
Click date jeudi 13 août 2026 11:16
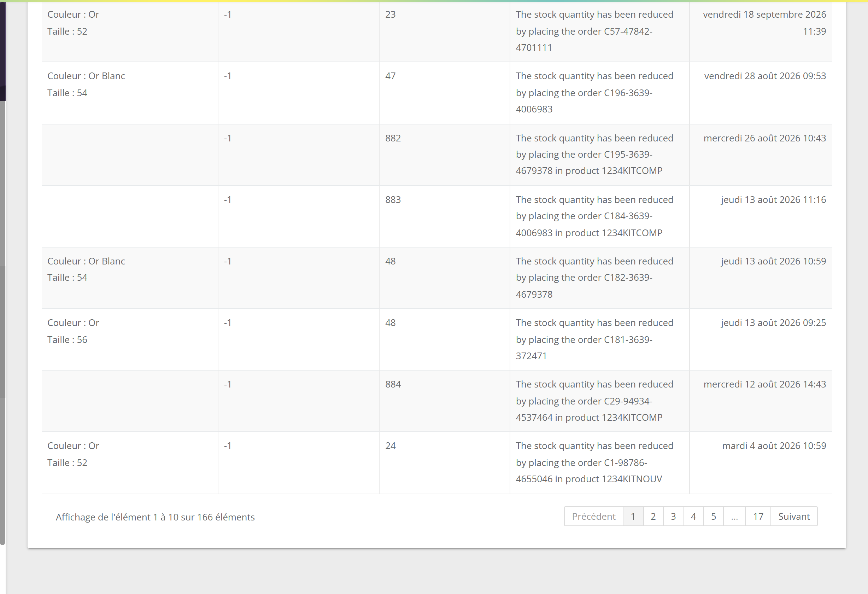point(773,199)
